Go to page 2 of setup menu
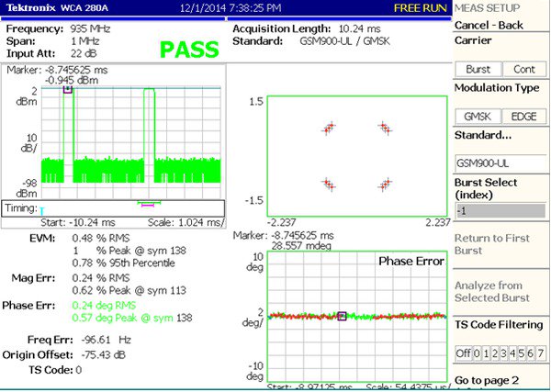This screenshot has height=392, width=551. click(501, 379)
